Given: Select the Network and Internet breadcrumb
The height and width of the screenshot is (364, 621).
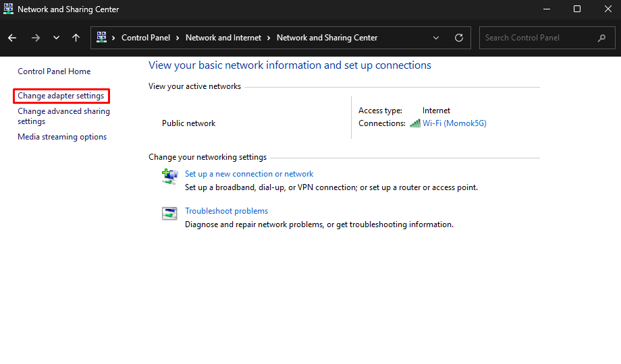Looking at the screenshot, I should tap(223, 38).
